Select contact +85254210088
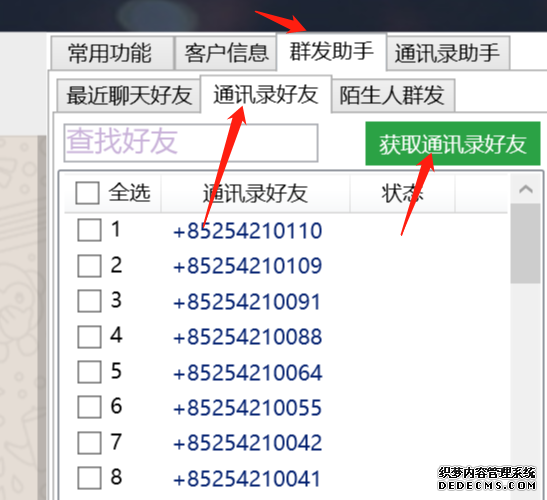The height and width of the screenshot is (500, 547). [x=248, y=337]
